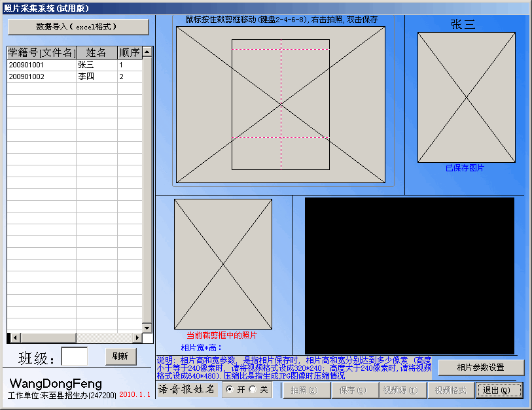532x410 pixels.
Task: Open the 视频格式 video format settings
Action: tap(450, 388)
